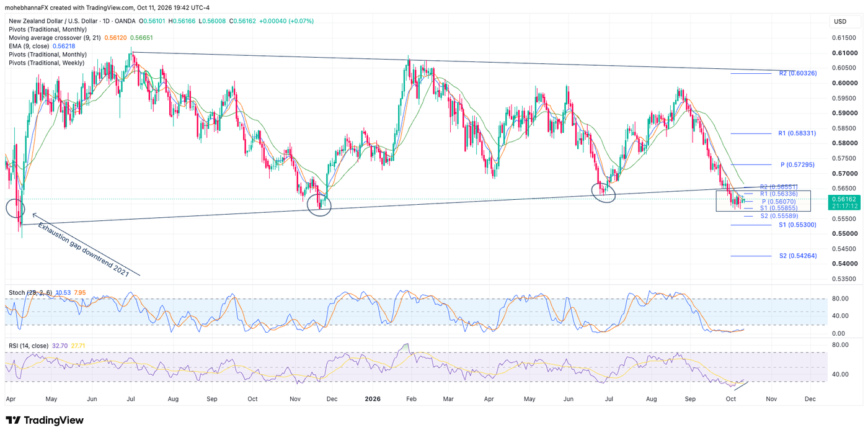This screenshot has width=868, height=435.
Task: Select weekly pivot label R1 (0.56336)
Action: pyautogui.click(x=778, y=194)
